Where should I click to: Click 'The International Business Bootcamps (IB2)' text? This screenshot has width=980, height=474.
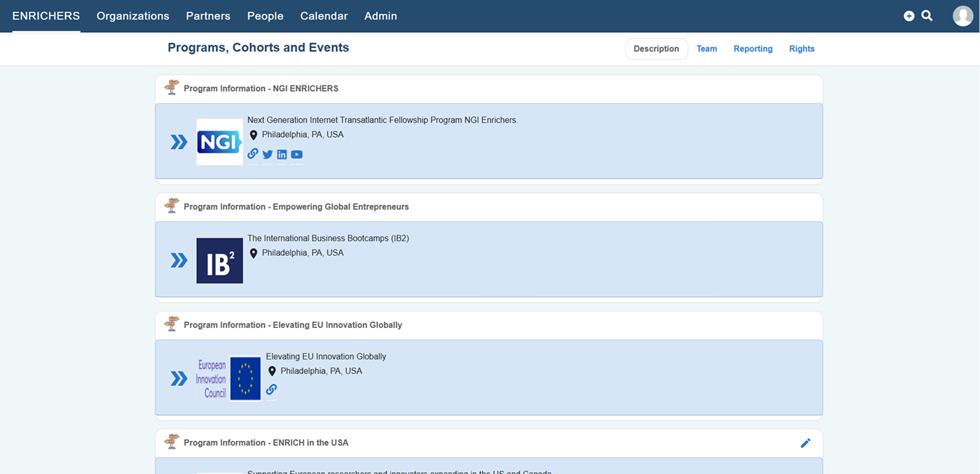[328, 238]
